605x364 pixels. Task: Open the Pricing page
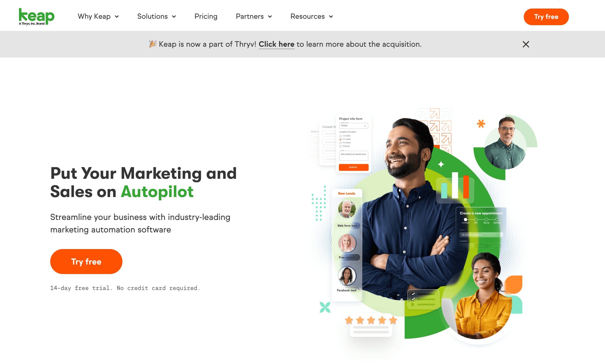pos(206,16)
